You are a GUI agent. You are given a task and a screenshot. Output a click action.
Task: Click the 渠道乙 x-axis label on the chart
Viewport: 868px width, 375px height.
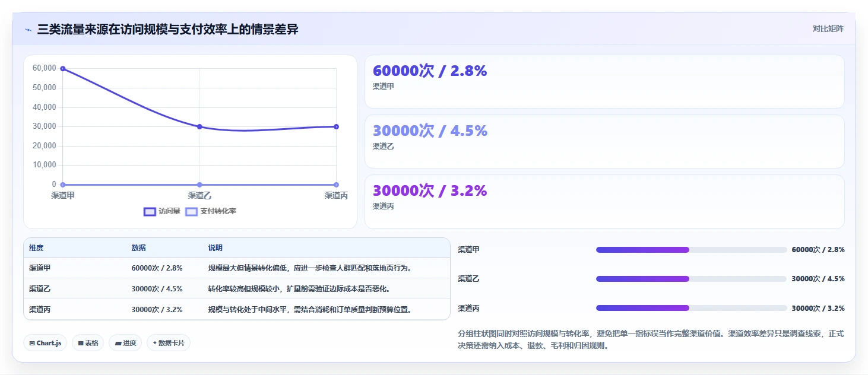point(199,195)
